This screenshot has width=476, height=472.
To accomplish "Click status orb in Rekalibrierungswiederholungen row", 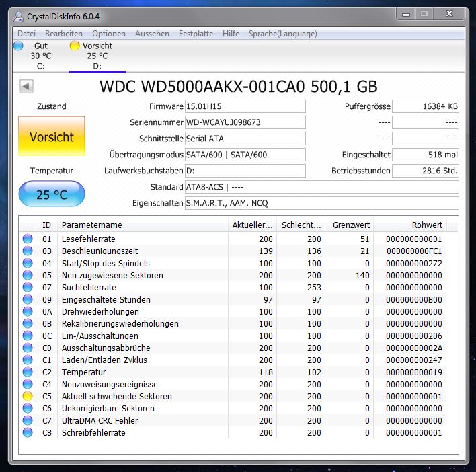I will coord(28,323).
